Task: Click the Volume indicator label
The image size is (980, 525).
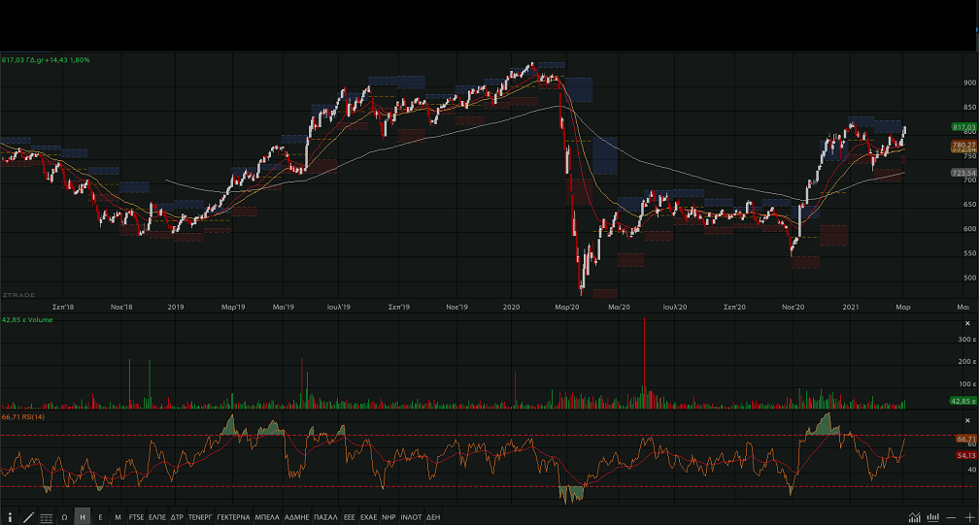Action: (x=25, y=320)
